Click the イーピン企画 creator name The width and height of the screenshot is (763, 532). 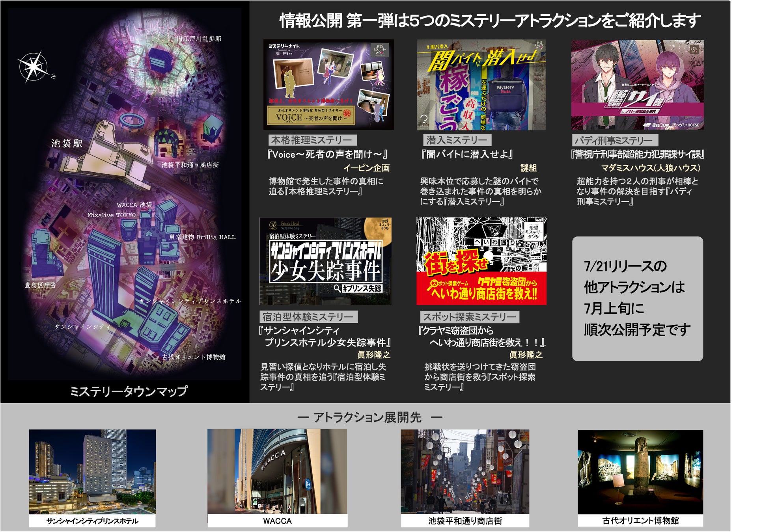click(x=366, y=168)
